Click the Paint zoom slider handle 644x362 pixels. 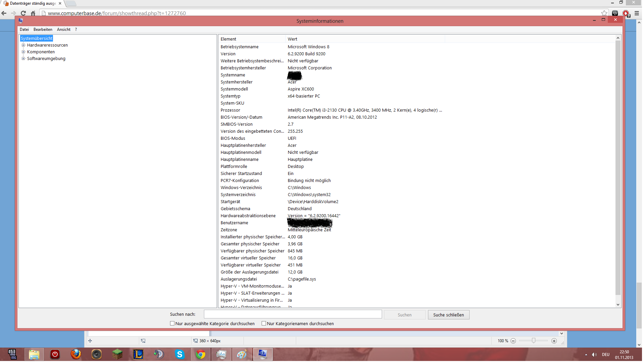click(x=534, y=341)
